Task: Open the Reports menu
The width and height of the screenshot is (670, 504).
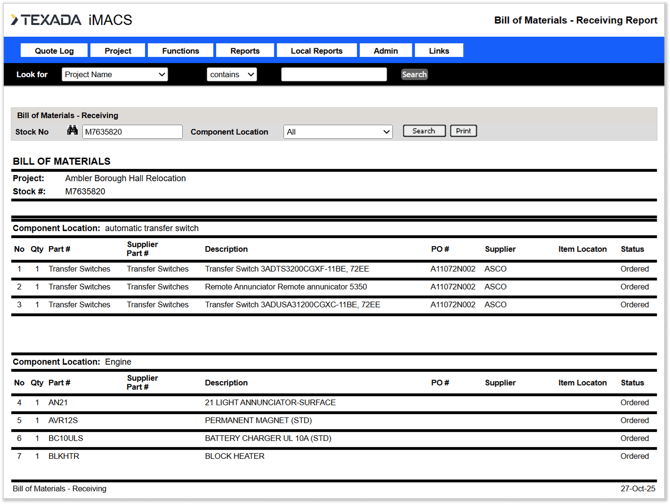Action: click(x=245, y=51)
